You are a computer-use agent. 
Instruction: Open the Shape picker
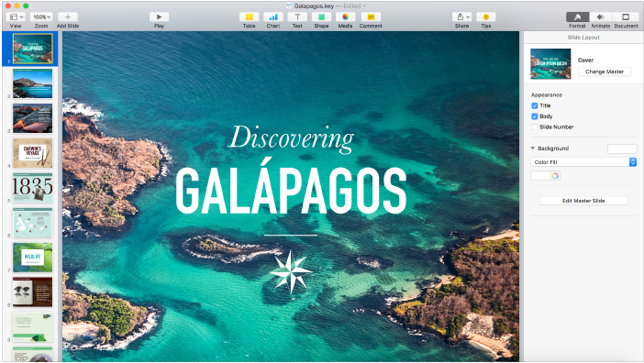(x=321, y=16)
